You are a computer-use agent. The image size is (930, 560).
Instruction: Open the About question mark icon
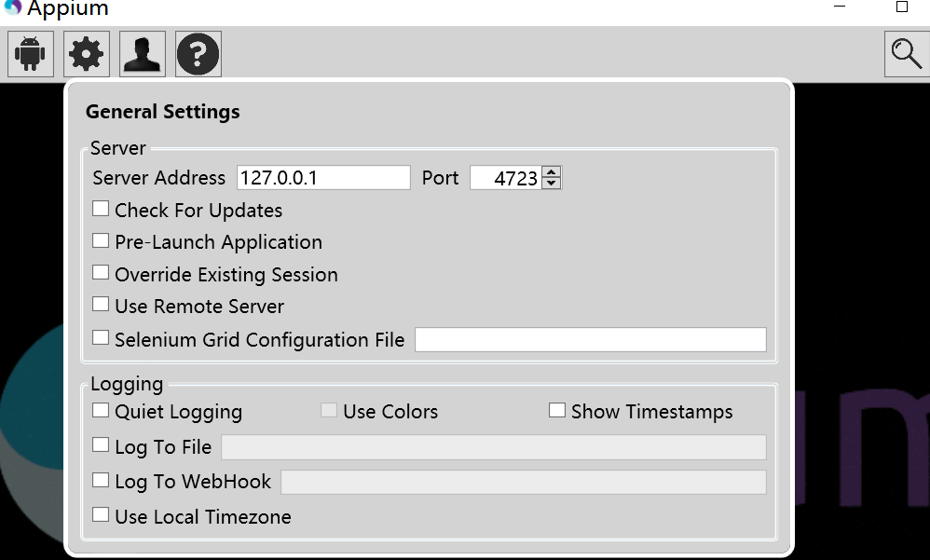198,54
